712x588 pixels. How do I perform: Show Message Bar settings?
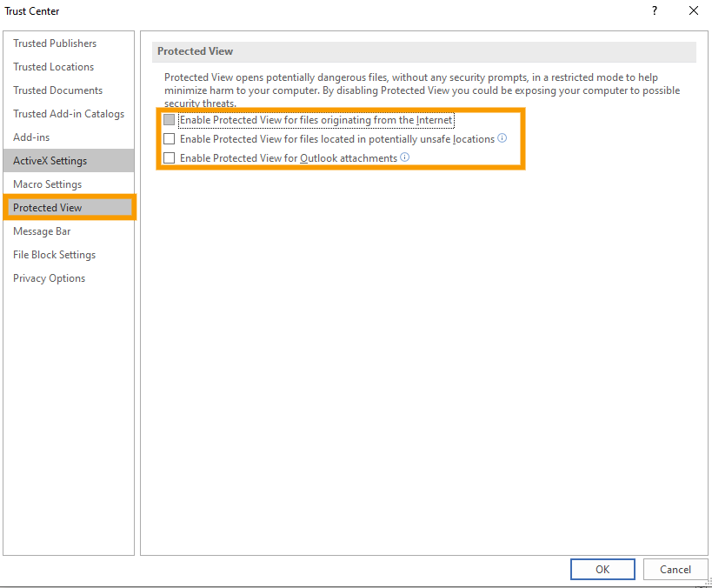[42, 231]
